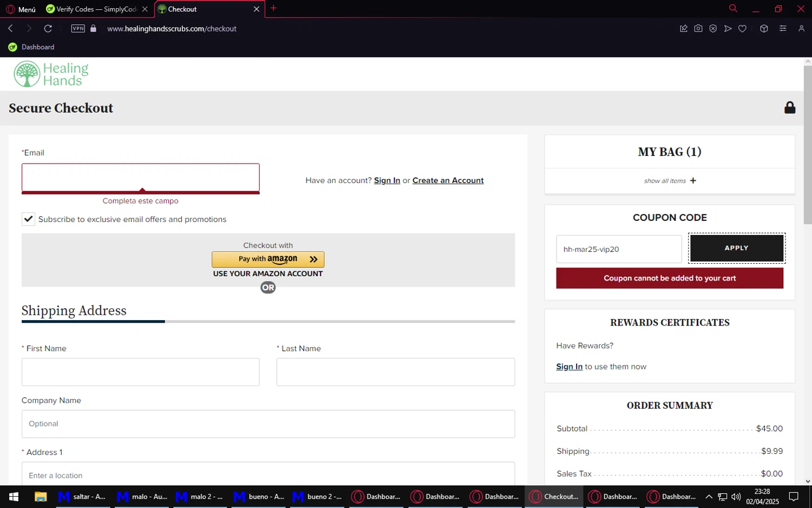
Task: Reload the checkout page
Action: (48, 28)
